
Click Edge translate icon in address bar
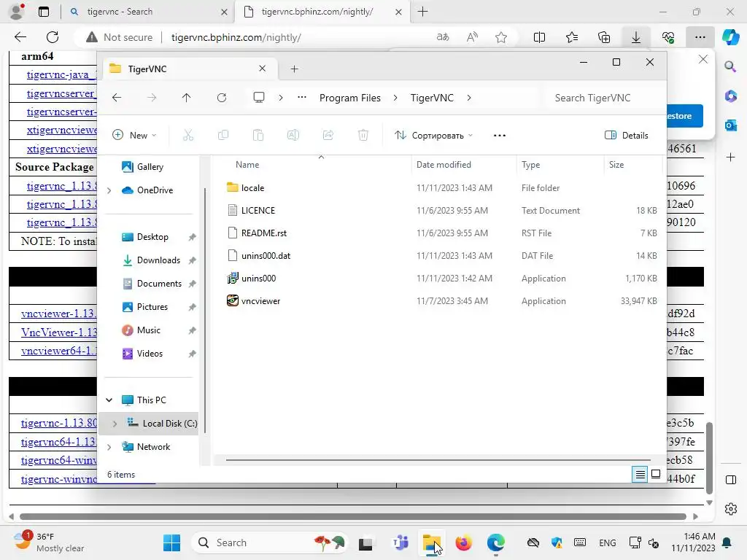[x=443, y=37]
